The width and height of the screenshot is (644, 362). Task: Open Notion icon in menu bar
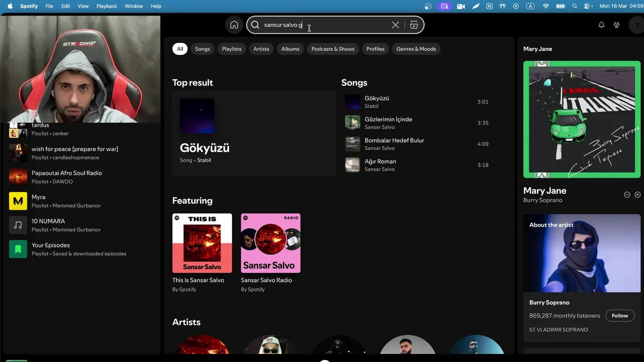tap(490, 6)
